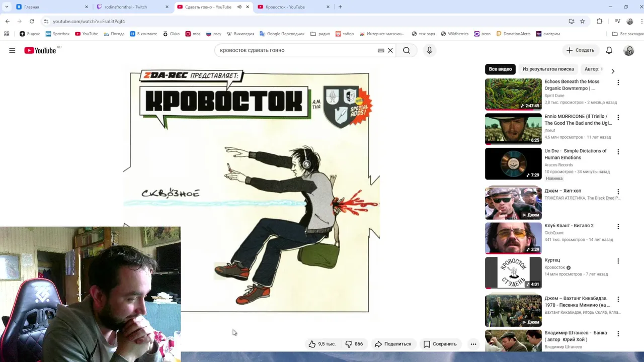The image size is (644, 362).
Task: Open options for Echoes Beneath the Moss video
Action: coord(618,82)
